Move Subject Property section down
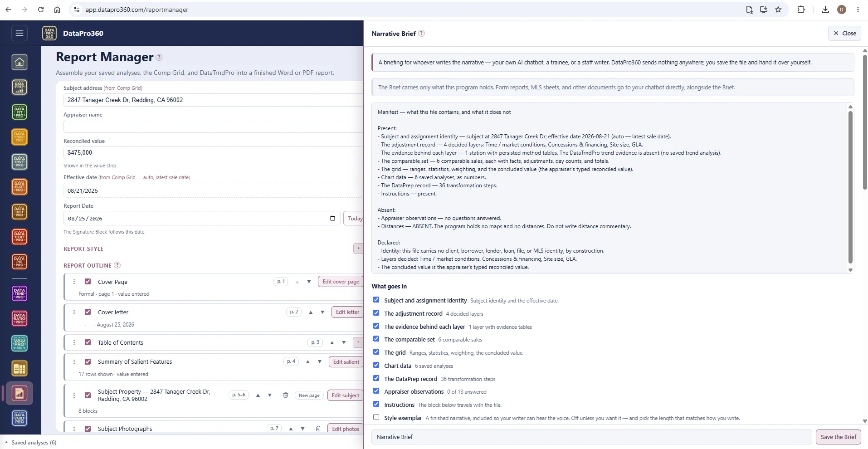 270,395
